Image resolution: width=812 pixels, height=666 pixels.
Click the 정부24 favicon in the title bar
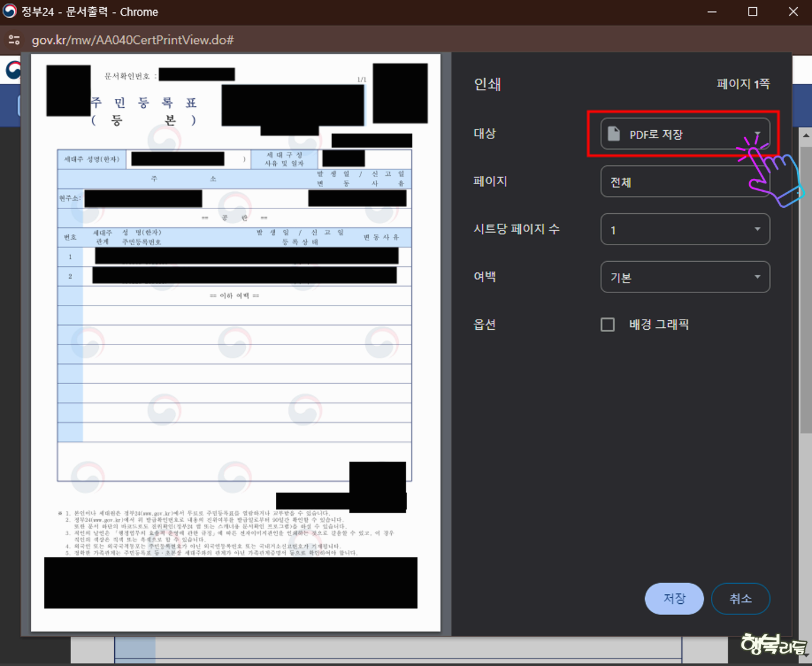(9, 11)
